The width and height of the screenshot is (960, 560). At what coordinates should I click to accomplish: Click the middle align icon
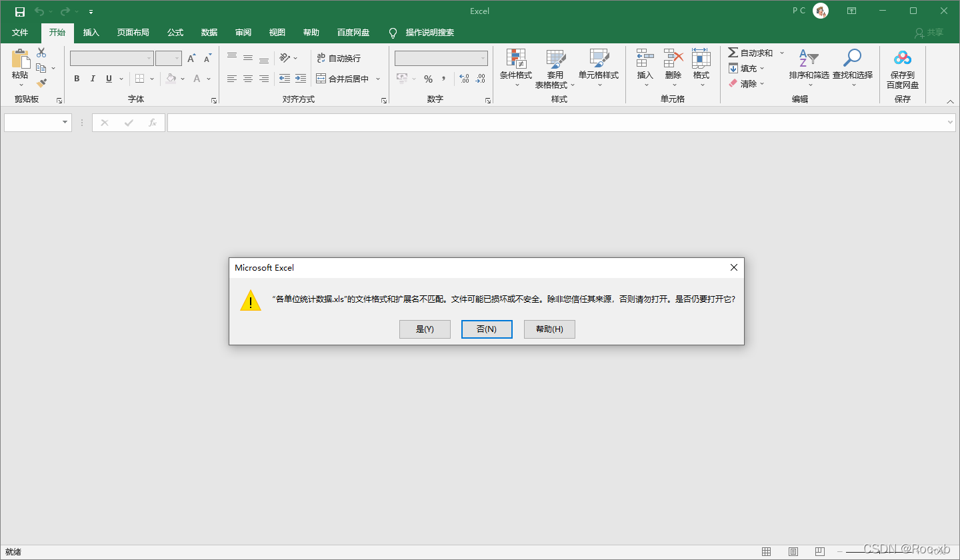coord(248,58)
